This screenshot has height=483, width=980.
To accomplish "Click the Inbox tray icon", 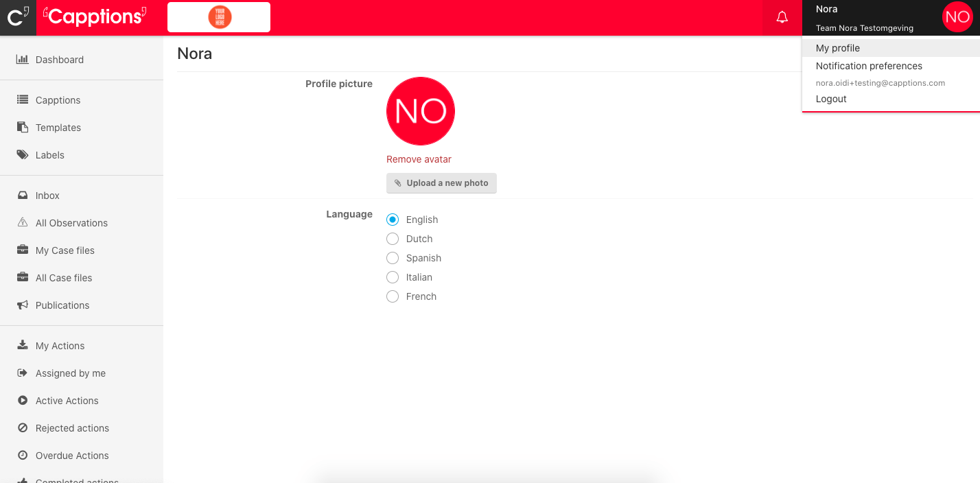I will [x=22, y=196].
